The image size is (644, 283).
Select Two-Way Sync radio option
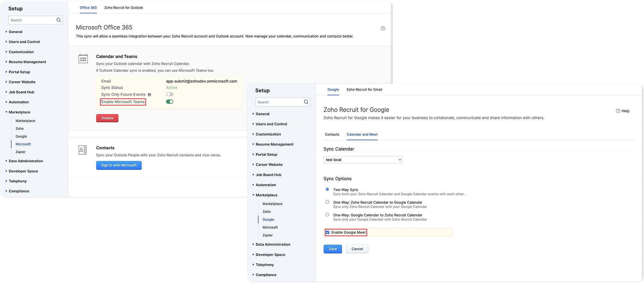pos(327,190)
